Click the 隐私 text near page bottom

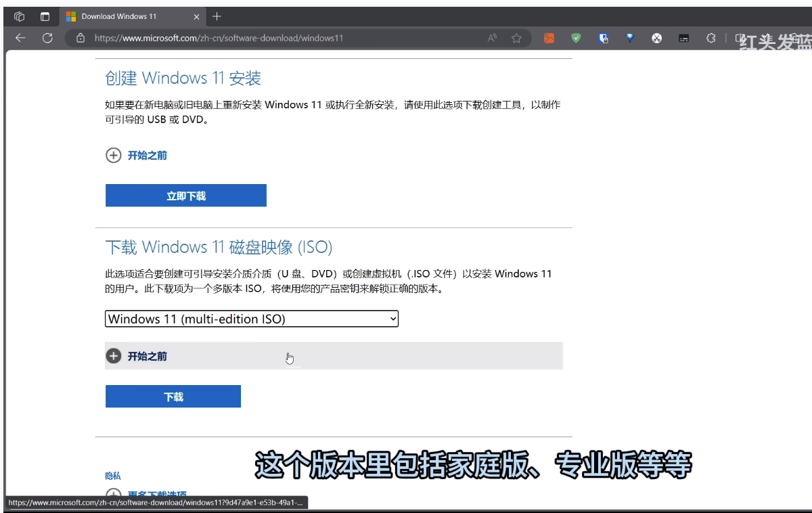click(113, 476)
